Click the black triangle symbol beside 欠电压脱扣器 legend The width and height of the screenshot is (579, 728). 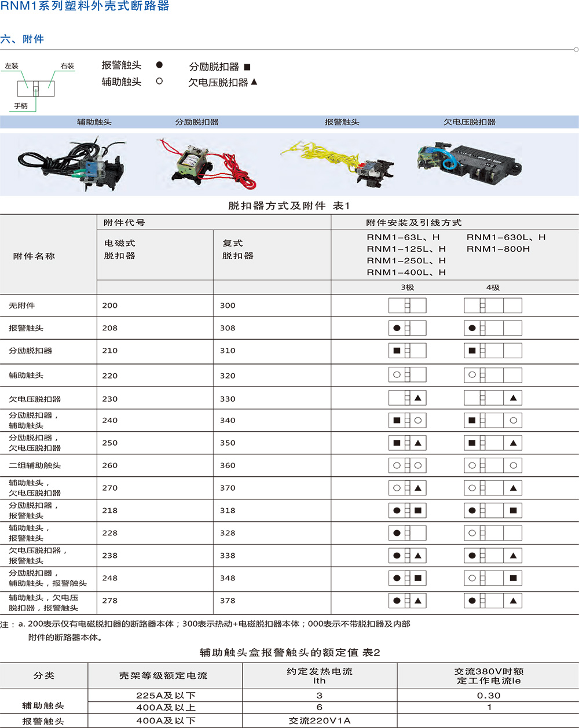coord(254,82)
